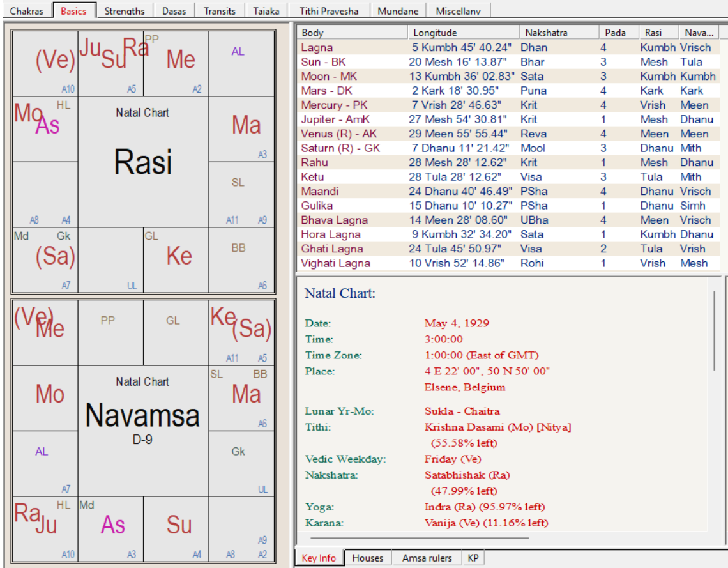Select the Saturn (R) - GK row
The image size is (728, 568).
[508, 148]
